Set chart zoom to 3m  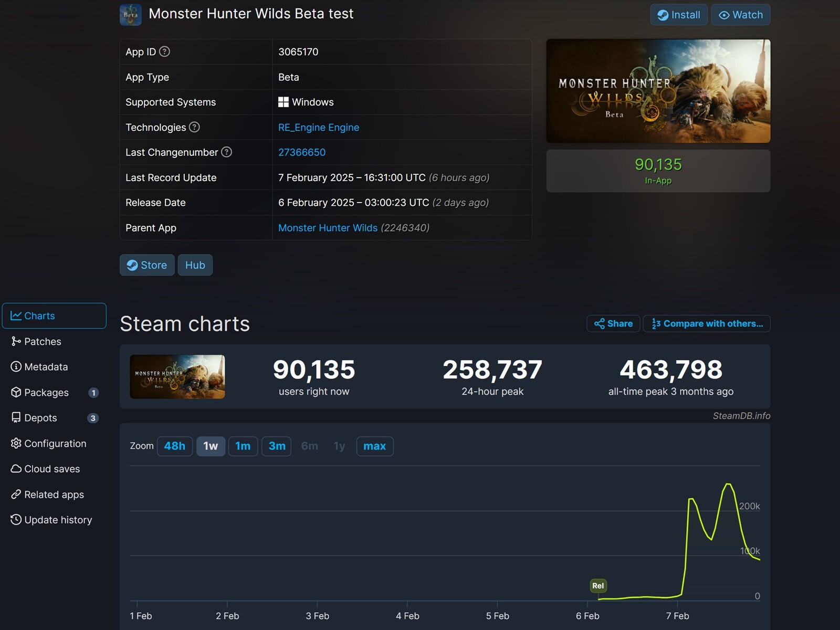click(x=277, y=446)
